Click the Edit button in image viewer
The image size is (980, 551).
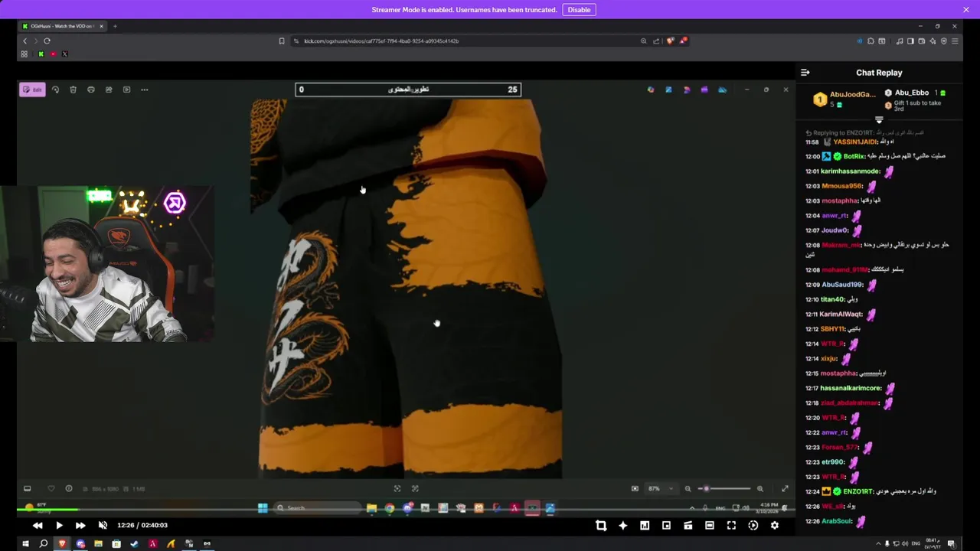coord(32,90)
